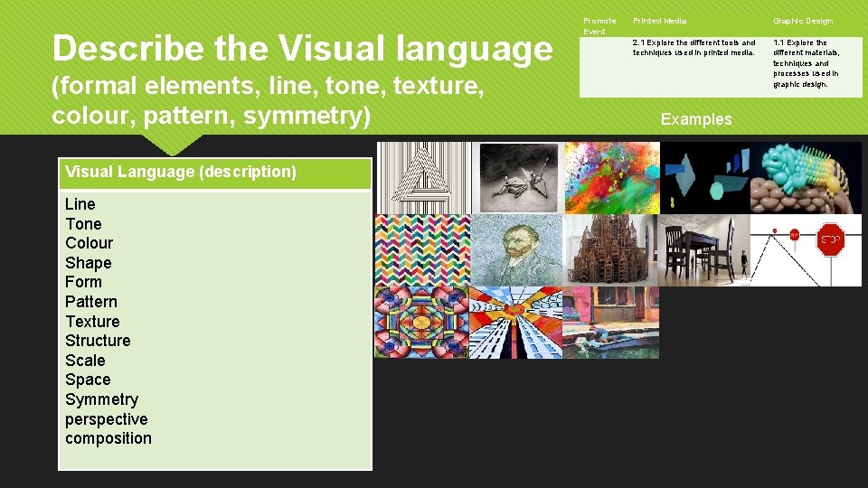The width and height of the screenshot is (868, 488).
Task: Select the word 'Pattern' in the list
Action: point(91,302)
